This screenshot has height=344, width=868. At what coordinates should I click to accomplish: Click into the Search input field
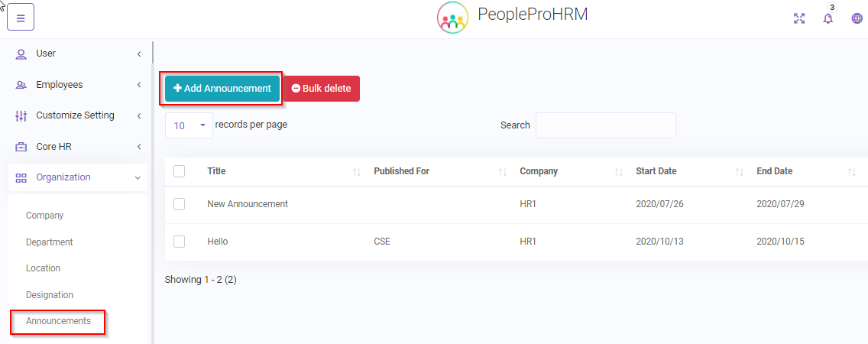(x=605, y=125)
